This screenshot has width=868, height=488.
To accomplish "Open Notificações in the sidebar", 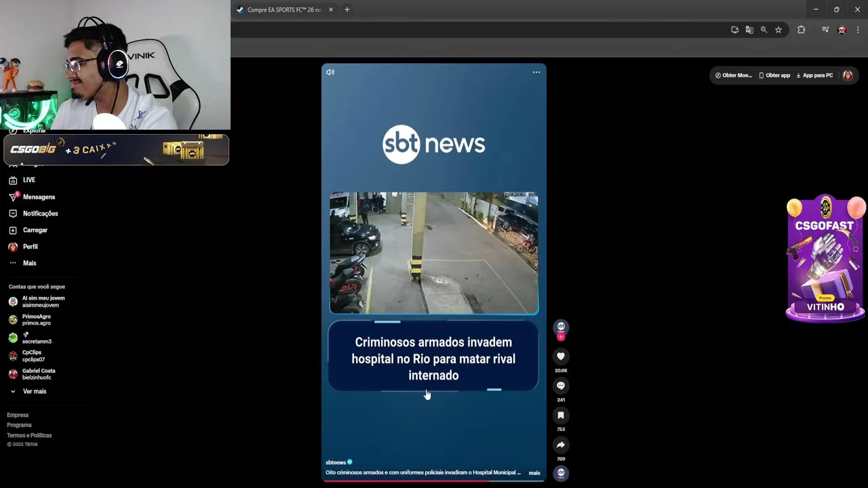I will click(x=40, y=213).
